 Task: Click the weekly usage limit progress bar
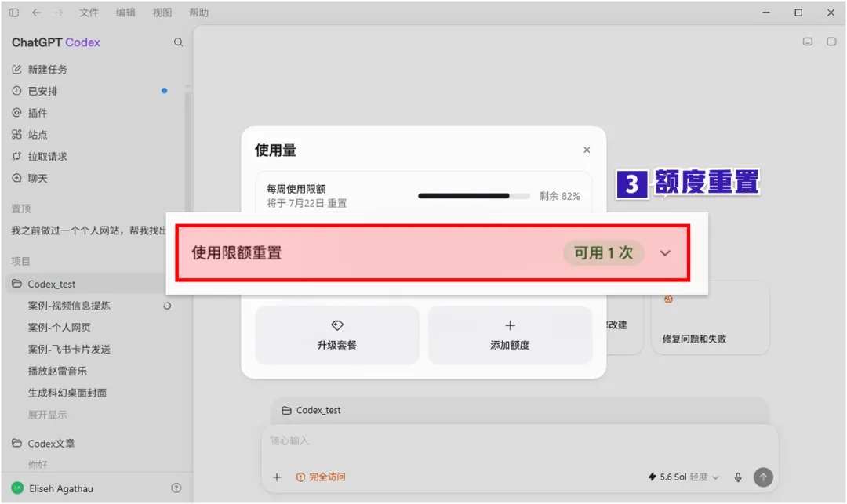point(474,196)
